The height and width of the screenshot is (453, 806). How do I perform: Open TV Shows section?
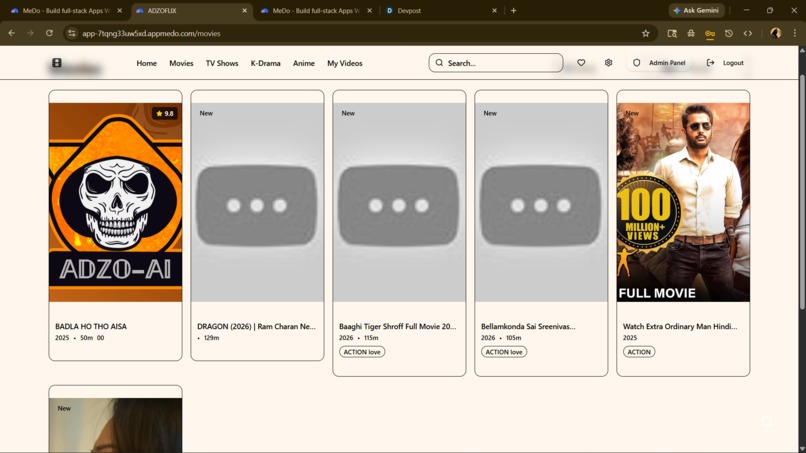click(x=222, y=63)
